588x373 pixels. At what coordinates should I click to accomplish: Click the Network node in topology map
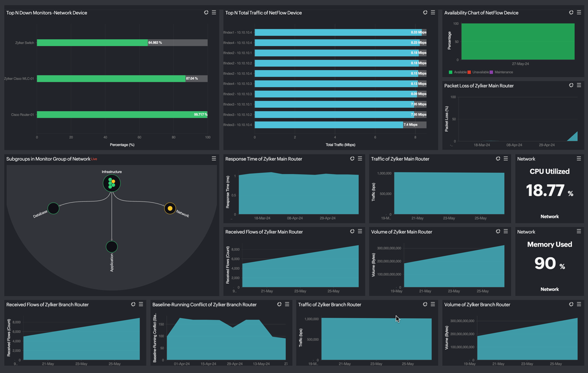coord(170,208)
